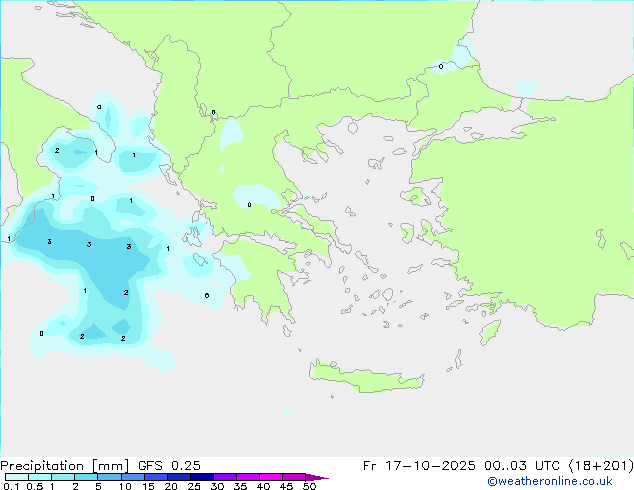Pick legend swatch between 30 and 35
The width and height of the screenshot is (634, 490).
224,477
